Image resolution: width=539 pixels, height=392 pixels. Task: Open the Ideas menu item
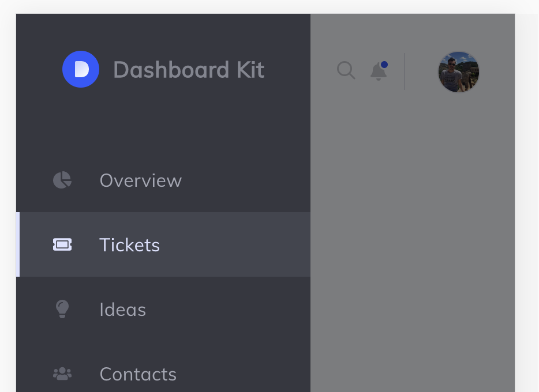coord(163,309)
